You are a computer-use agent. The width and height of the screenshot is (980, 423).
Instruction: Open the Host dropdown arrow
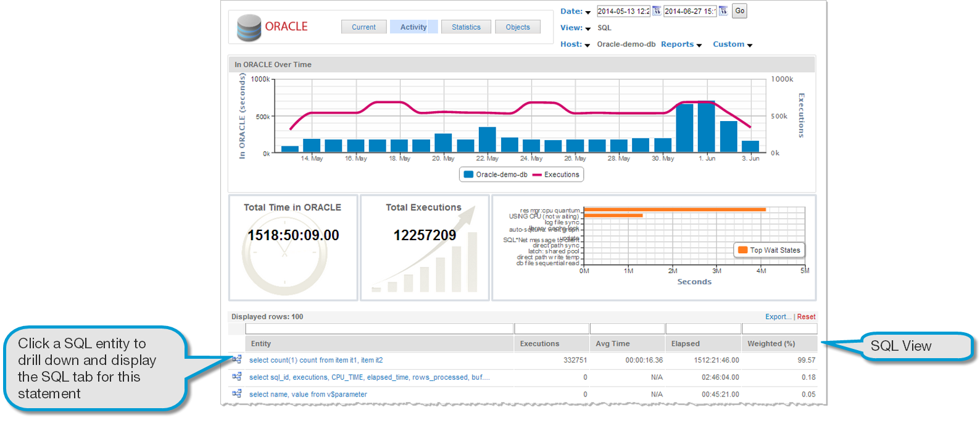(x=587, y=45)
